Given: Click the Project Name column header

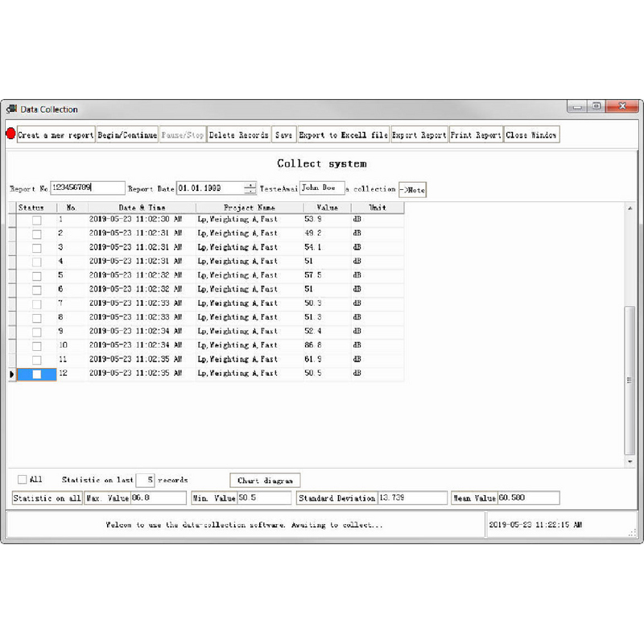Looking at the screenshot, I should coord(250,208).
